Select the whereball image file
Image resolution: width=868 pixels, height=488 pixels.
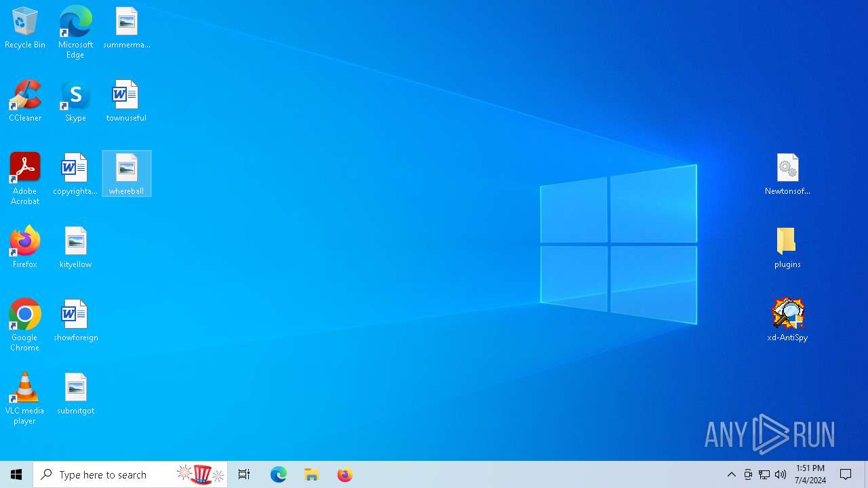(127, 174)
